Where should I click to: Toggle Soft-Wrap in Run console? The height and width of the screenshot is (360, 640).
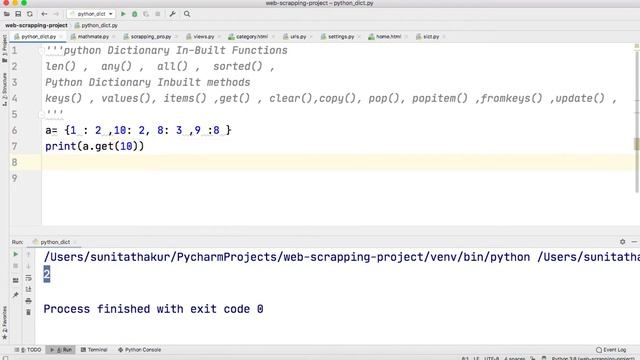[x=29, y=278]
